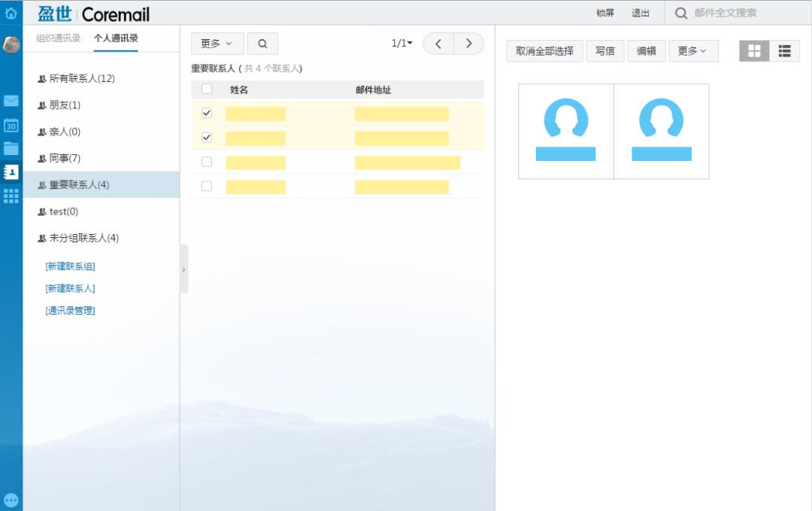The width and height of the screenshot is (812, 511).
Task: Open the 更多 dropdown beside 编辑 button
Action: [692, 51]
